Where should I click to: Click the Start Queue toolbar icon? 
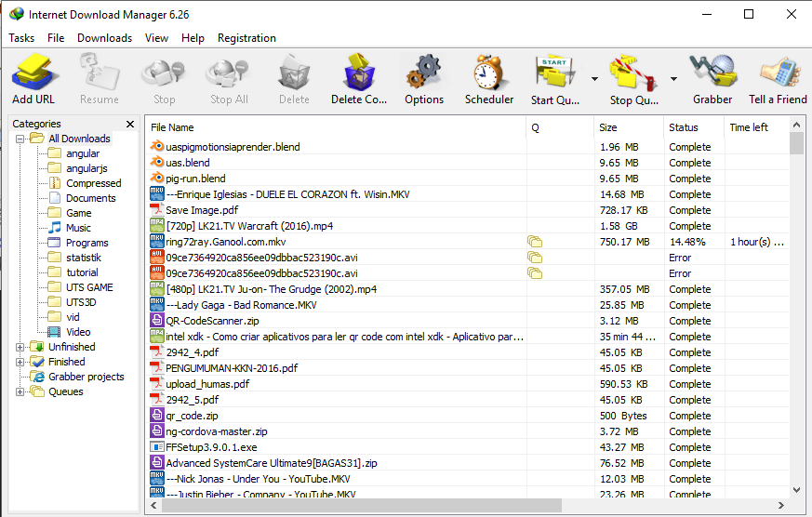click(555, 73)
